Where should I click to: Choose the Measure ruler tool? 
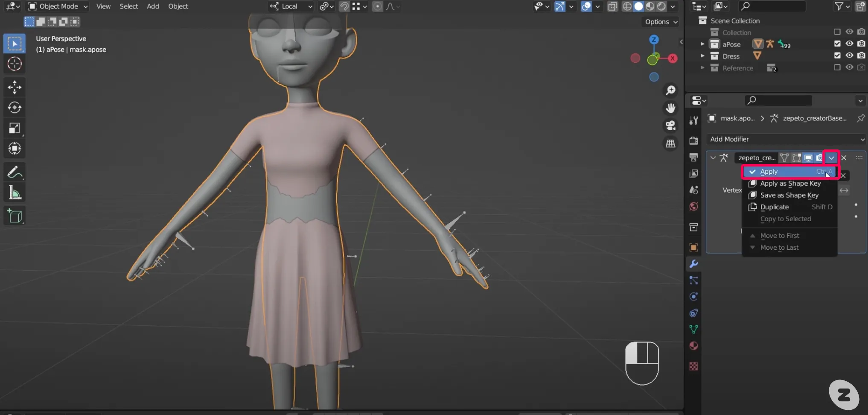point(15,193)
